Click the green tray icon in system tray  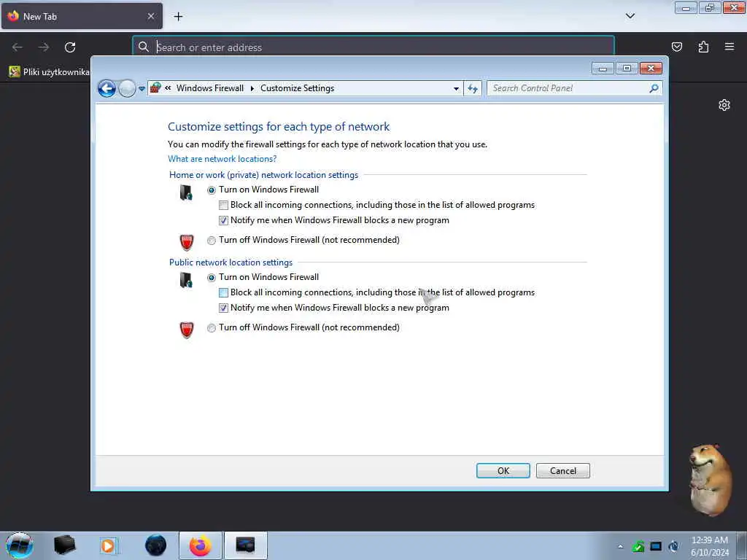tap(638, 546)
